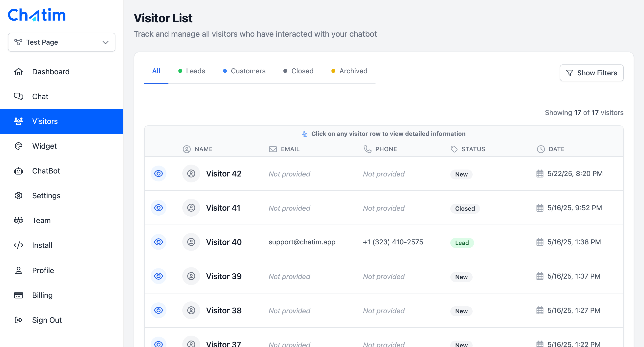
Task: Select the Chat icon in sidebar
Action: pyautogui.click(x=40, y=97)
